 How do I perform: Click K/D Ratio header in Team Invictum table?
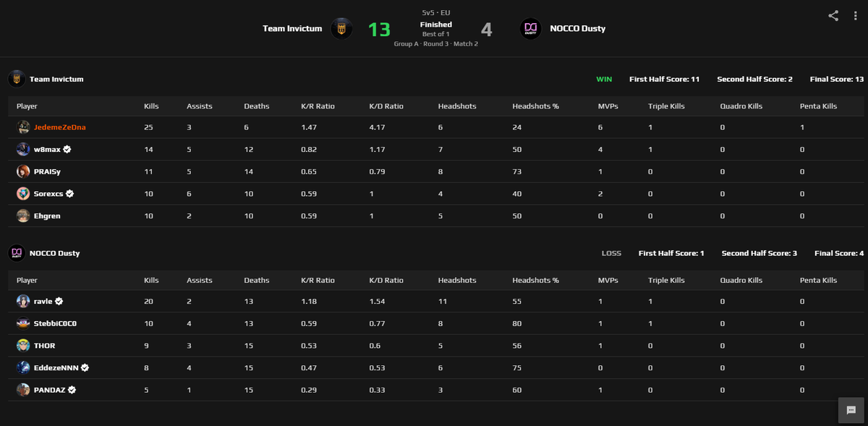click(x=386, y=106)
